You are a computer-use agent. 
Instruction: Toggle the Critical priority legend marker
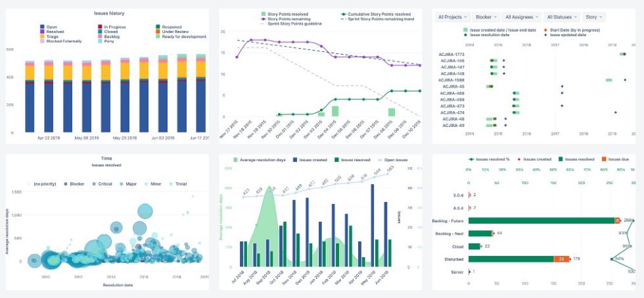coord(95,184)
